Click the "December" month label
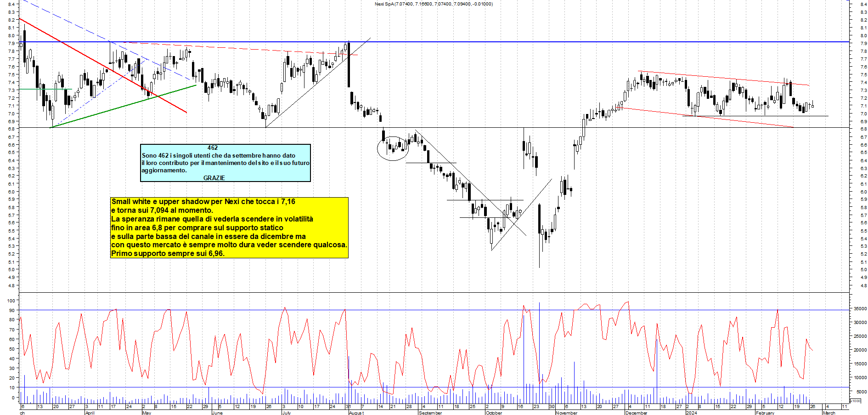 tap(636, 413)
